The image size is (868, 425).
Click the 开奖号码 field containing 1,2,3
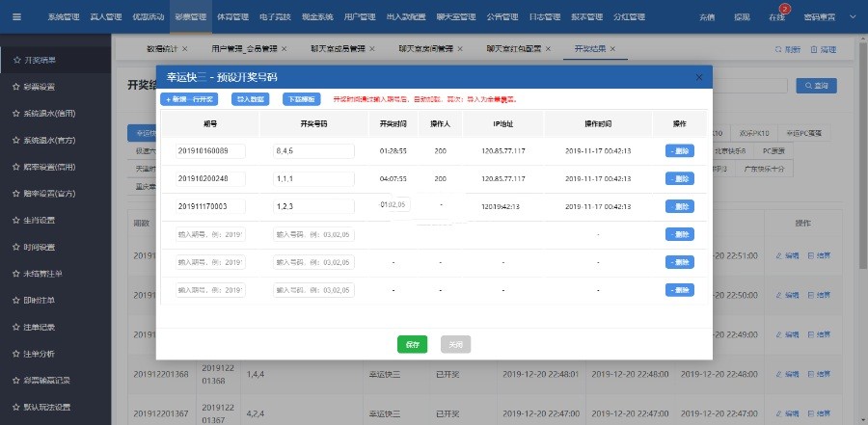click(x=313, y=206)
